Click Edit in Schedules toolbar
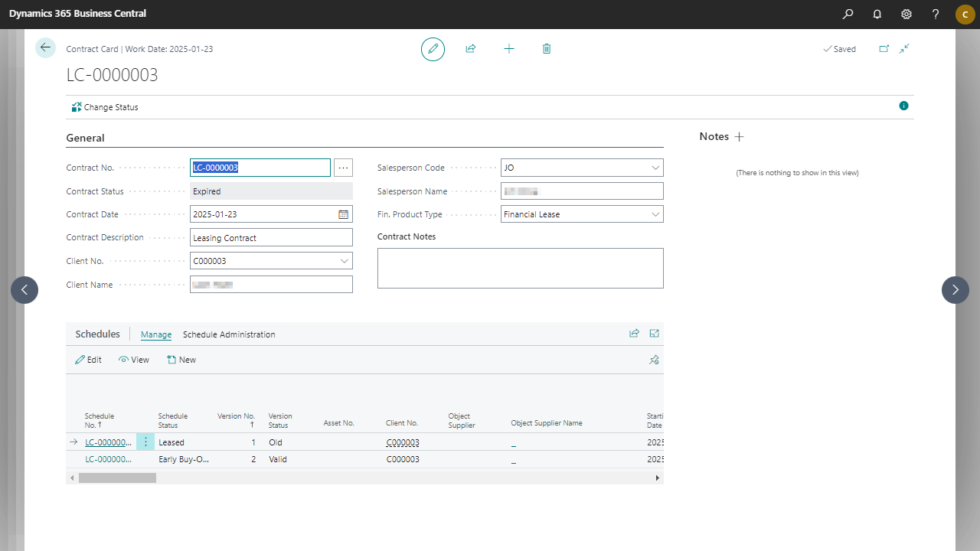Image resolution: width=980 pixels, height=551 pixels. pos(88,360)
